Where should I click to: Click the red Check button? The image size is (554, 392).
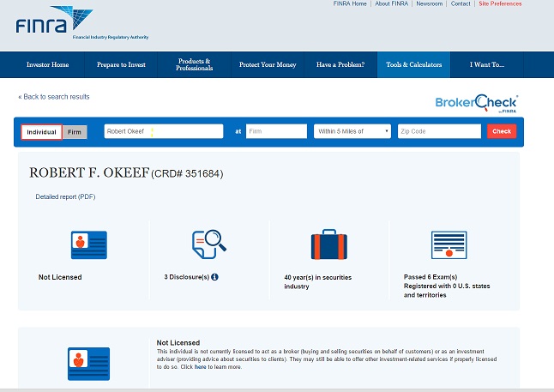pos(502,131)
